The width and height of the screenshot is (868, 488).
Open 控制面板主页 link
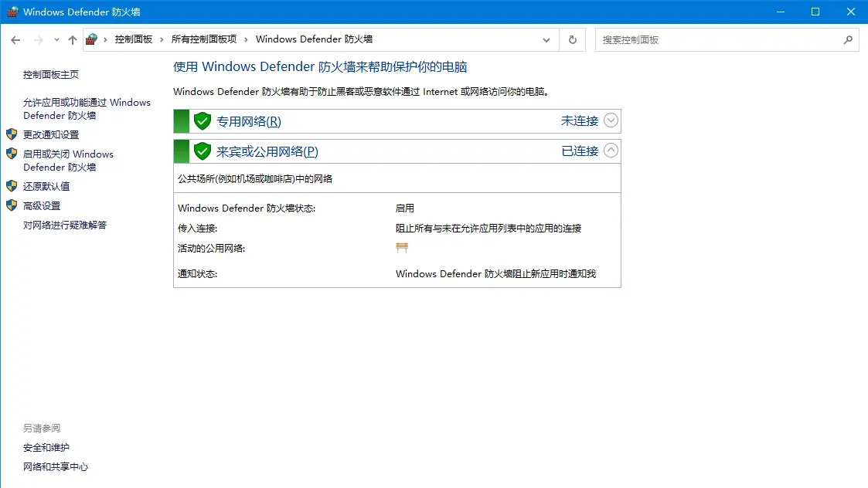[x=51, y=75]
